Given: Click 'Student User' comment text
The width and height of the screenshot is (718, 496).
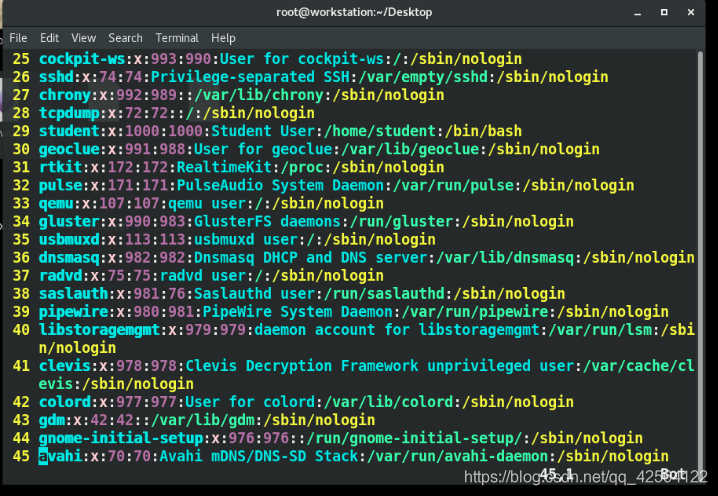Looking at the screenshot, I should 263,131.
